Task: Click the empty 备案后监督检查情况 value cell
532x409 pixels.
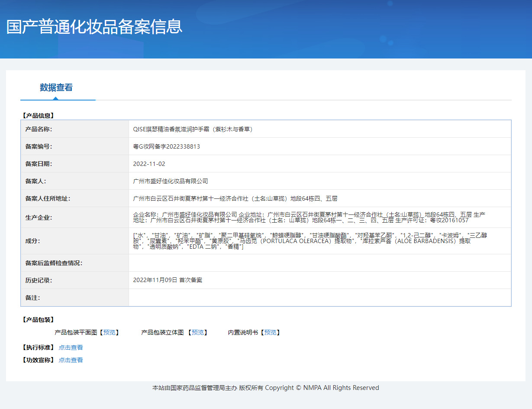Action: coord(319,263)
